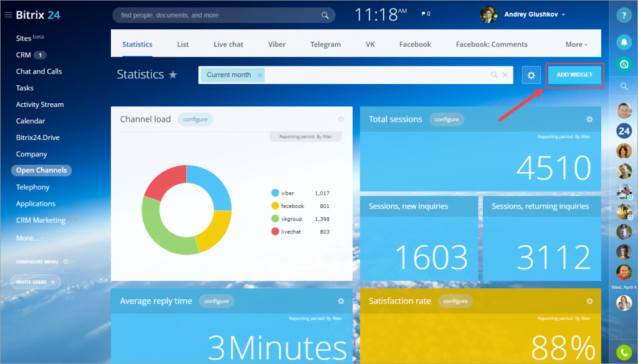
Task: Open Activity Stream in the sidebar
Action: (40, 105)
